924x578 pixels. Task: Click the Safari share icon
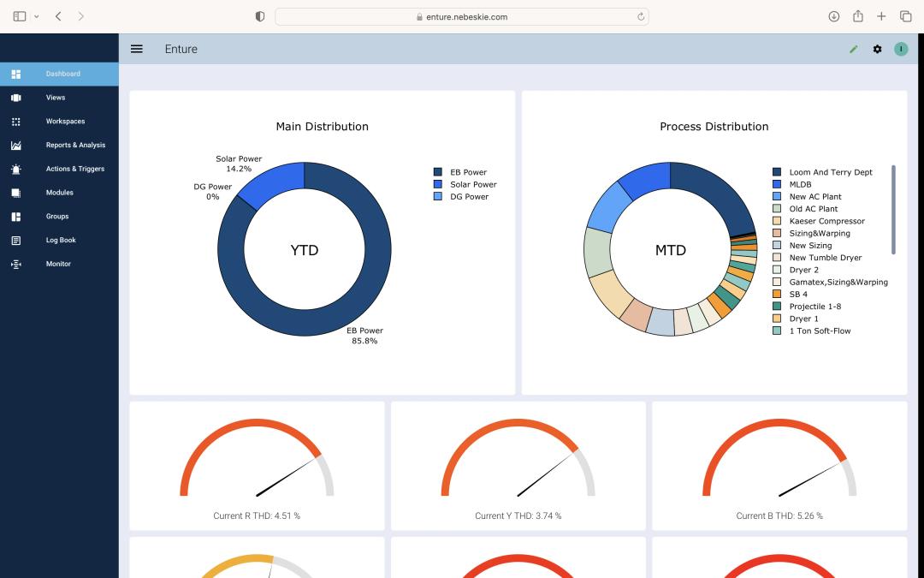pos(858,16)
